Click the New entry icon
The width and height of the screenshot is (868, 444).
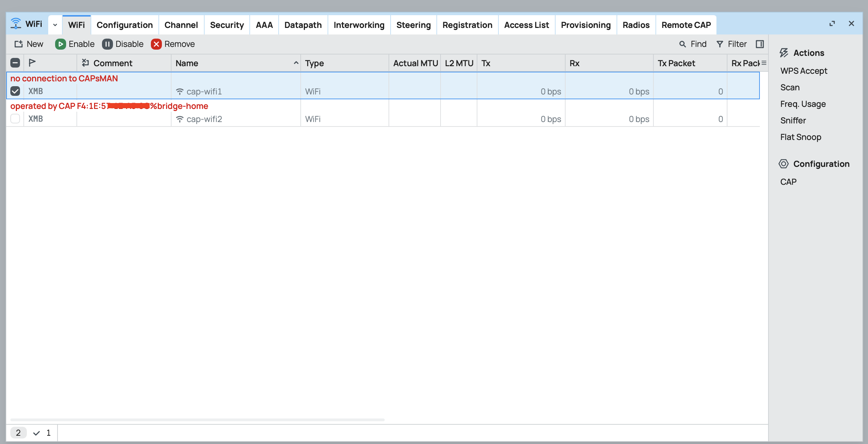(x=19, y=44)
